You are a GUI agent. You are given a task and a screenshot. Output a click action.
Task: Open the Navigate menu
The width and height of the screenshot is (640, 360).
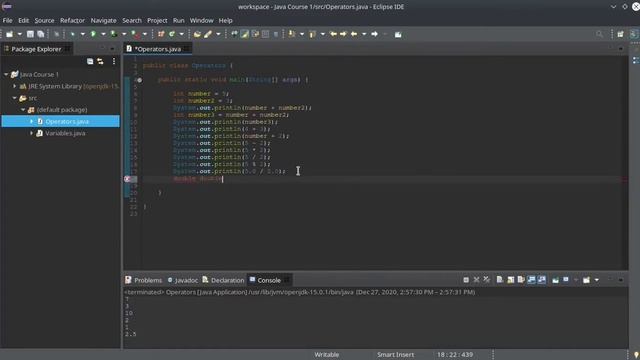pyautogui.click(x=103, y=20)
